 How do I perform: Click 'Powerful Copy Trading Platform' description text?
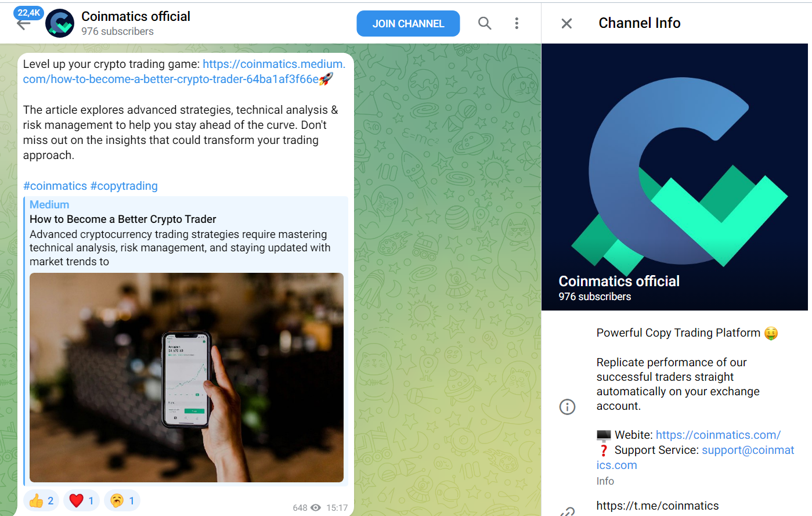coord(679,333)
